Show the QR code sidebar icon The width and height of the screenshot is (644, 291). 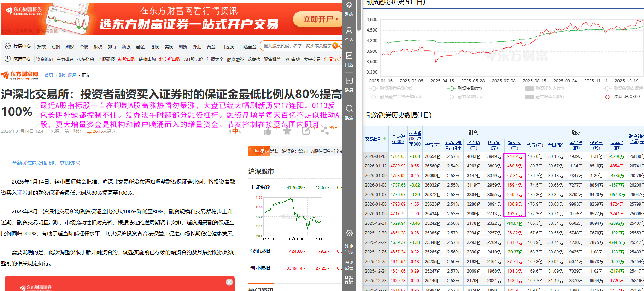349,280
